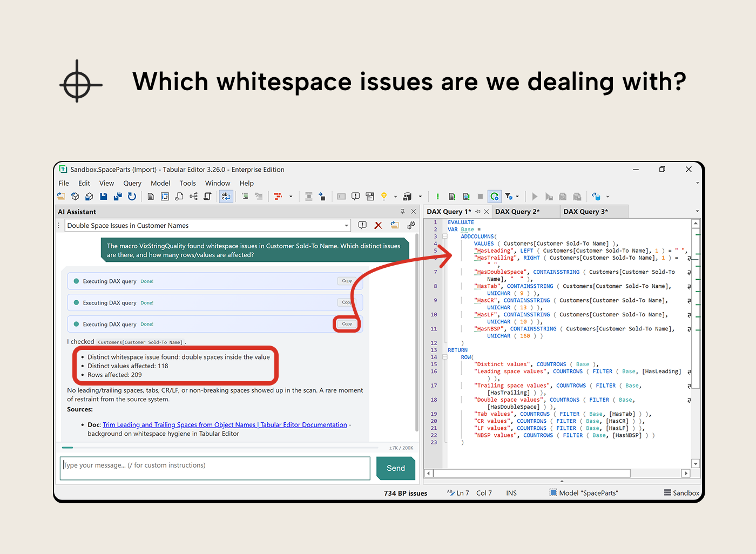756x554 pixels.
Task: Expand the filter icon's dropdown arrow
Action: point(517,196)
